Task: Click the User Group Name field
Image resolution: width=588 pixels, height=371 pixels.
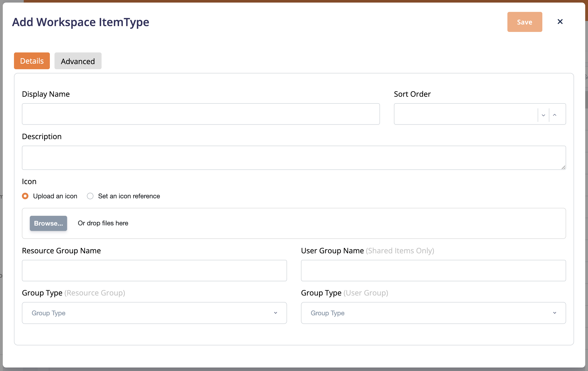Action: [x=433, y=270]
